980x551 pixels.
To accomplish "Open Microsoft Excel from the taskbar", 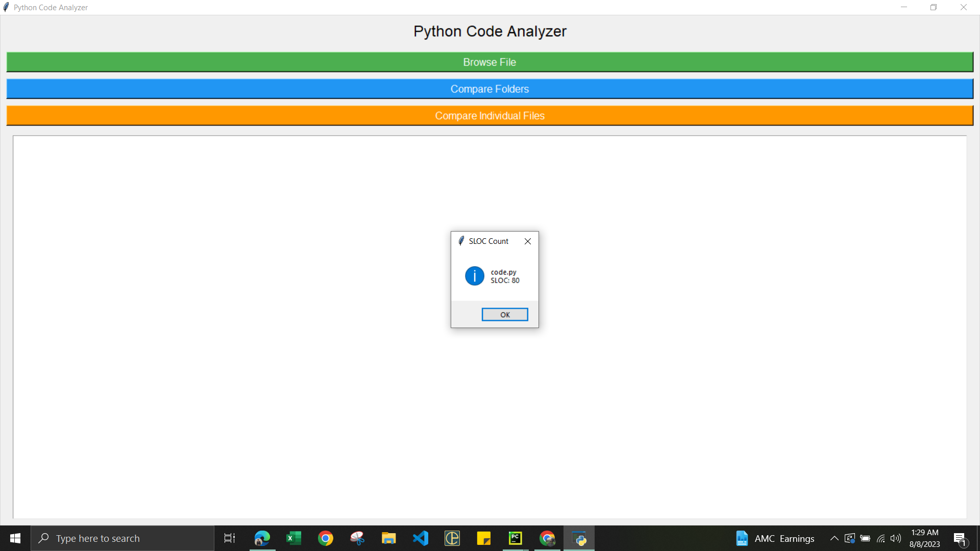I will 293,538.
